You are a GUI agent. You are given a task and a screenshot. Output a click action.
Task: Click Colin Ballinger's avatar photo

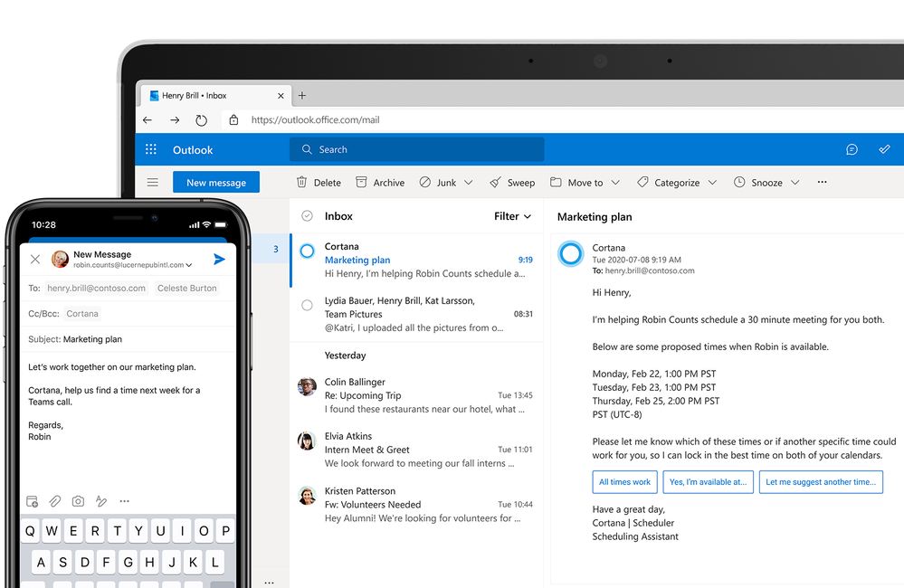coord(307,387)
